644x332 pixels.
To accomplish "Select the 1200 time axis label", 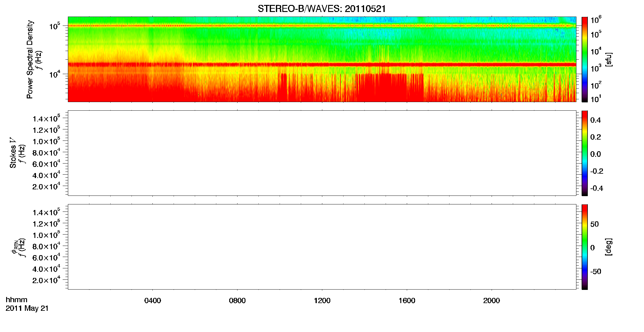I will pyautogui.click(x=322, y=301).
